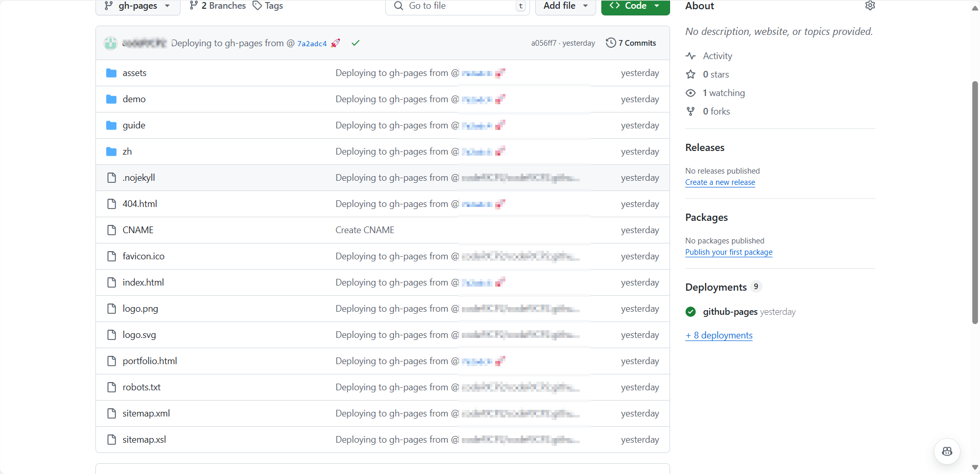Click Publish your first package
980x474 pixels.
click(x=729, y=252)
